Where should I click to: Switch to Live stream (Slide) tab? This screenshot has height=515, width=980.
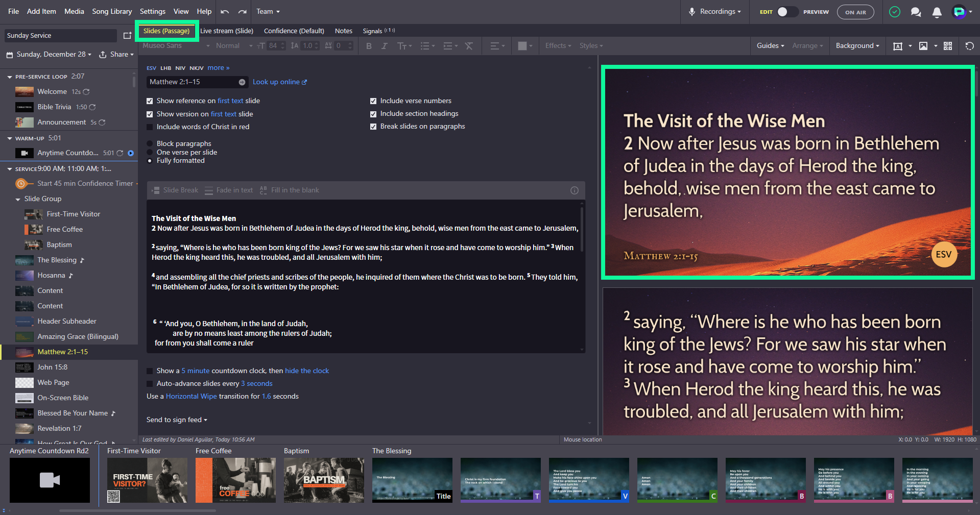[227, 31]
